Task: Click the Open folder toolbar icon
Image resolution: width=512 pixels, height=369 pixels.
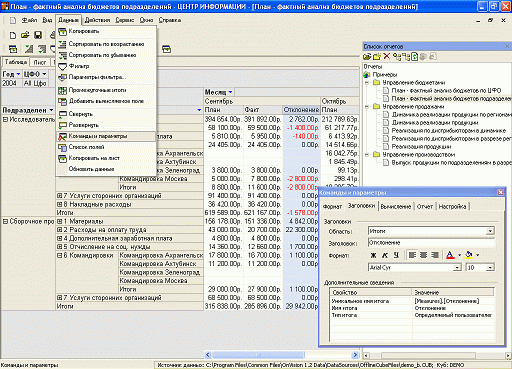Action: coord(25,35)
